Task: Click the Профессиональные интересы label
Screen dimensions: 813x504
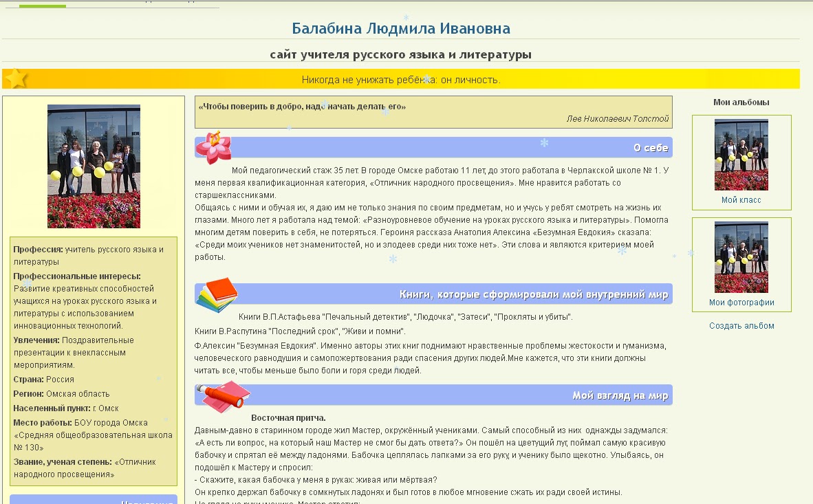Action: (77, 276)
